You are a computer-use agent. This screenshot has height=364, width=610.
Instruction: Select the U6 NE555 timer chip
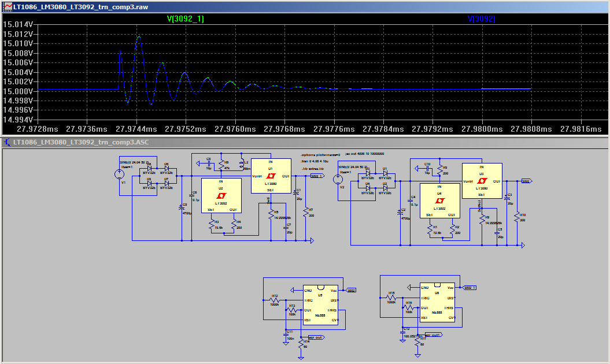click(x=437, y=303)
